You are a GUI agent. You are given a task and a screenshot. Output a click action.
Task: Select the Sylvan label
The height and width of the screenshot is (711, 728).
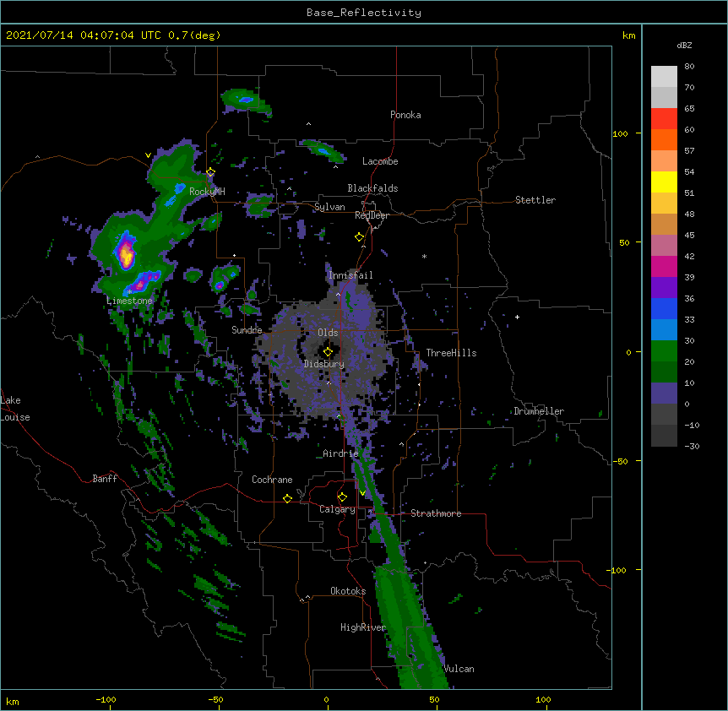pyautogui.click(x=329, y=207)
